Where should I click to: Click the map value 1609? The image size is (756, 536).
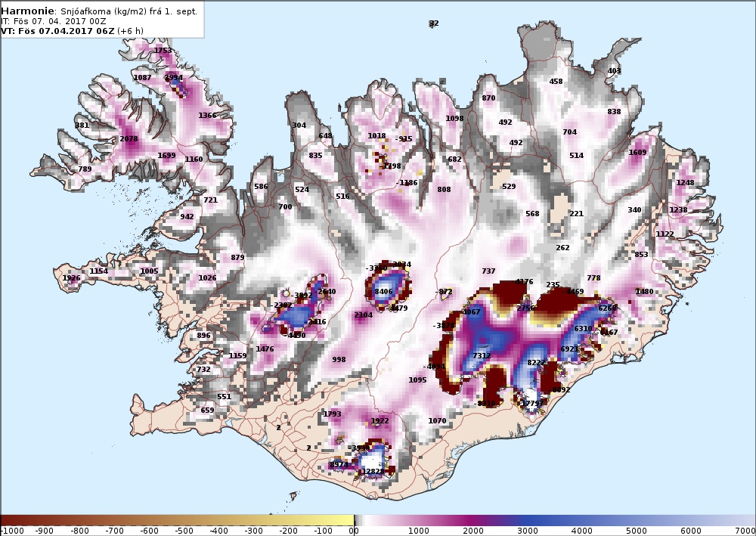(x=638, y=153)
